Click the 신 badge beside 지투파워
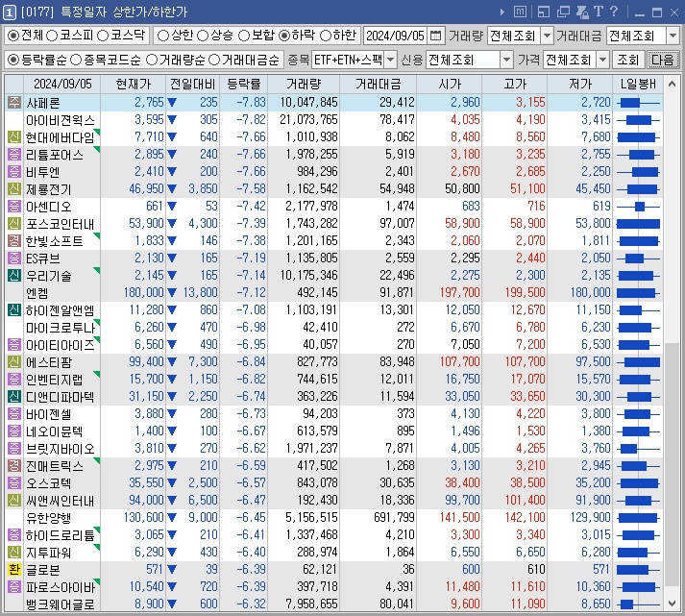The image size is (685, 616). point(14,553)
